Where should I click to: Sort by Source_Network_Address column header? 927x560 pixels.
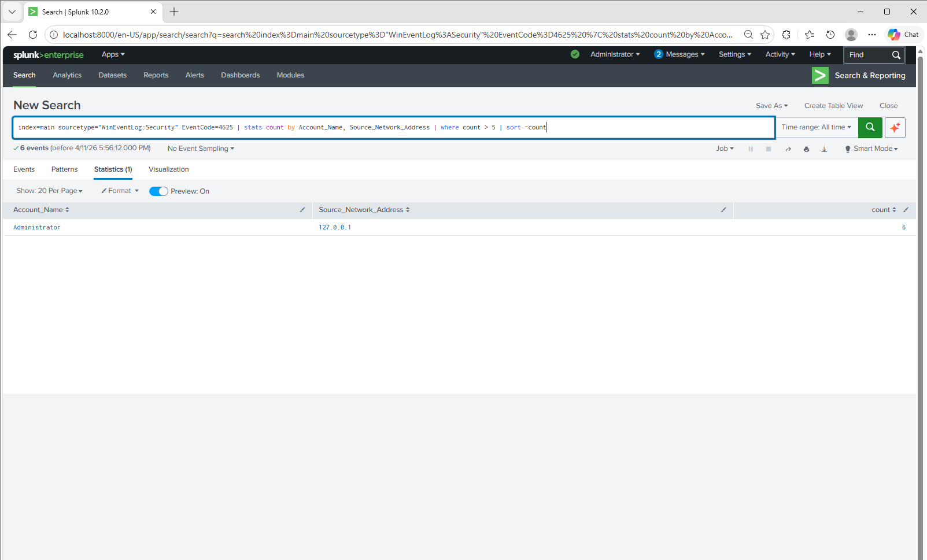[x=364, y=210]
